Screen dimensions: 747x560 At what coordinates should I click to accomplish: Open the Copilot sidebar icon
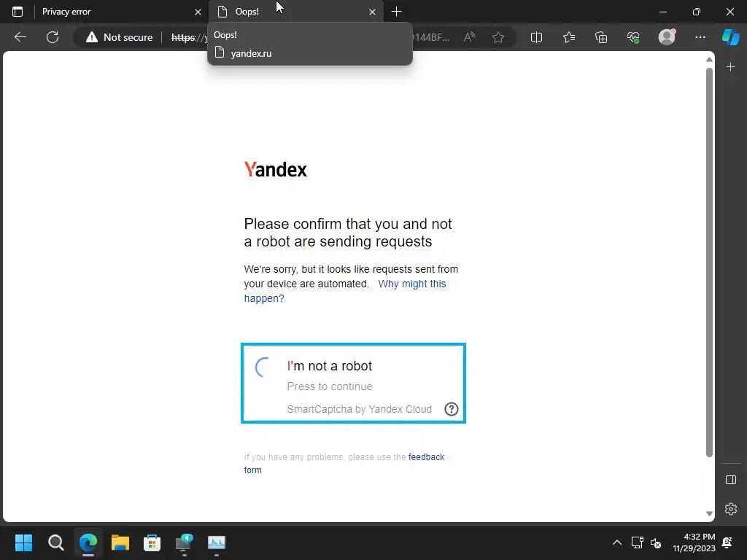731,36
